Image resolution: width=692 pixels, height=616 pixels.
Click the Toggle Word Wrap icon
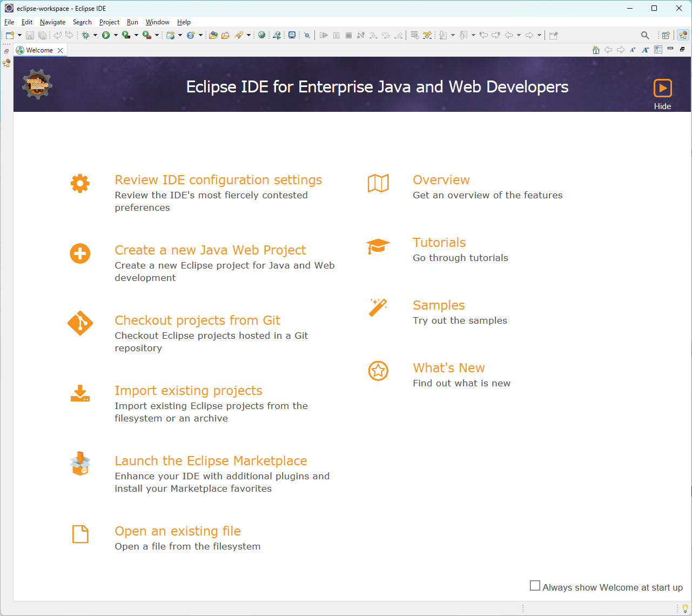pyautogui.click(x=415, y=35)
